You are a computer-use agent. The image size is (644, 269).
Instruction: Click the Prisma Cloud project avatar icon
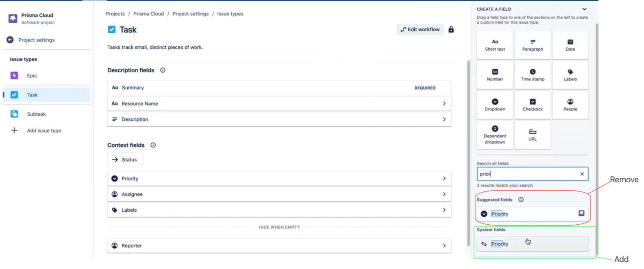pos(13,18)
